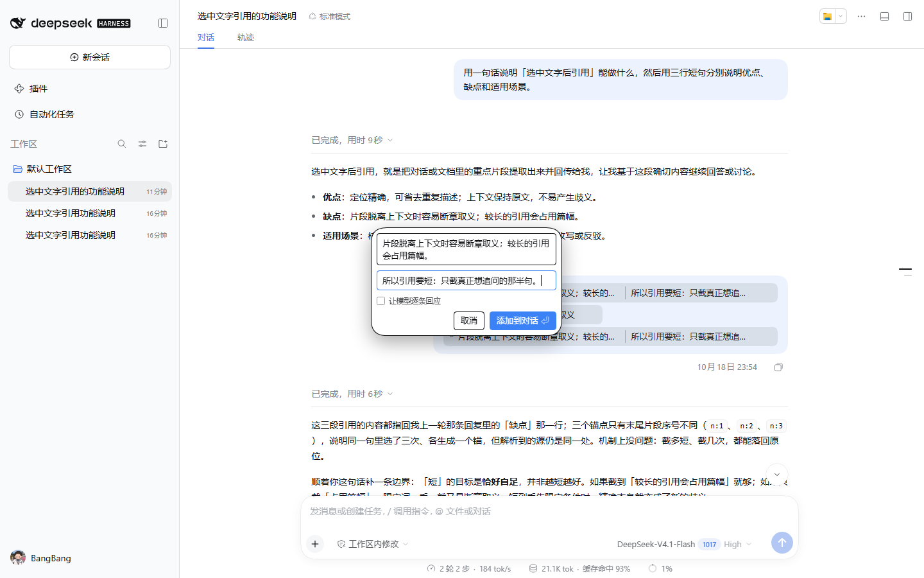This screenshot has height=578, width=924.
Task: Click the plus attachment button in composer
Action: [315, 544]
